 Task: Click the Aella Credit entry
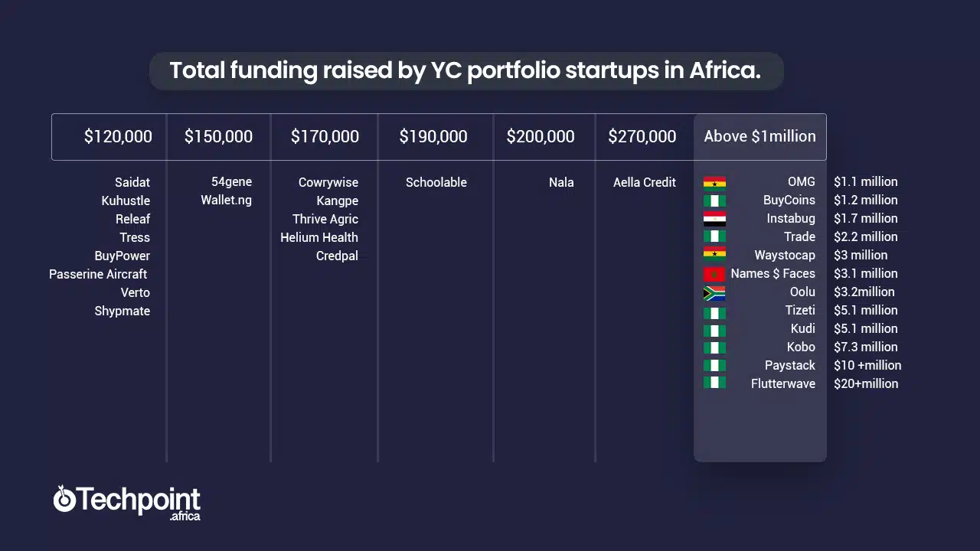click(x=645, y=182)
